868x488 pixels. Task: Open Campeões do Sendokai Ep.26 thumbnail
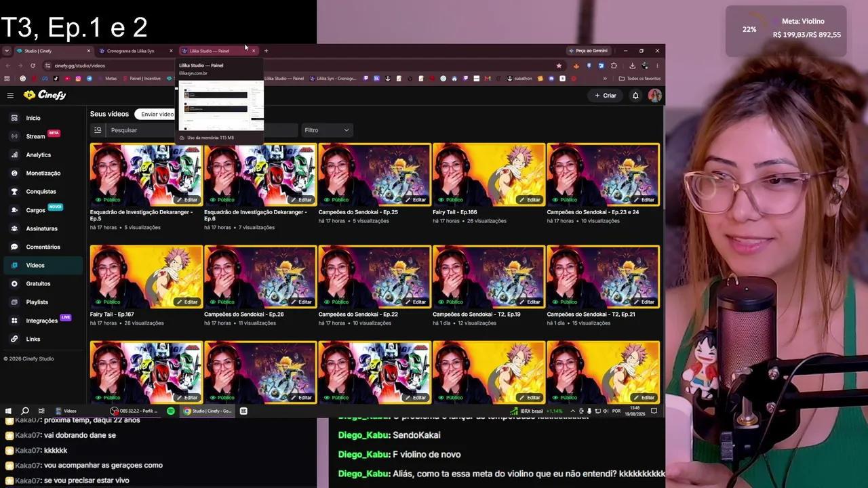(260, 277)
